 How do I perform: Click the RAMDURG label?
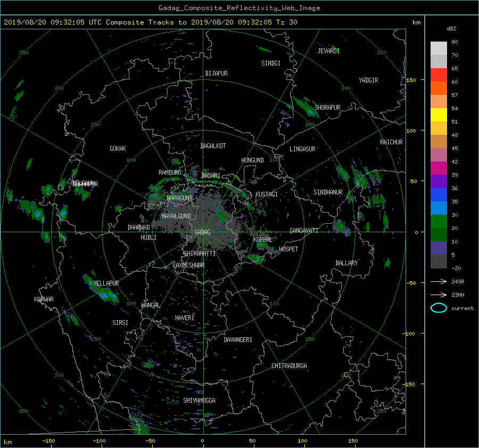pyautogui.click(x=170, y=173)
